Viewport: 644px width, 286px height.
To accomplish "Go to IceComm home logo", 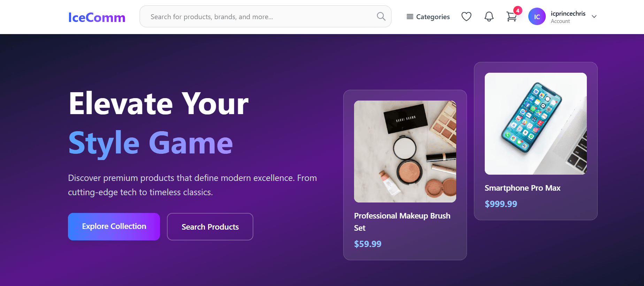I will coord(97,17).
